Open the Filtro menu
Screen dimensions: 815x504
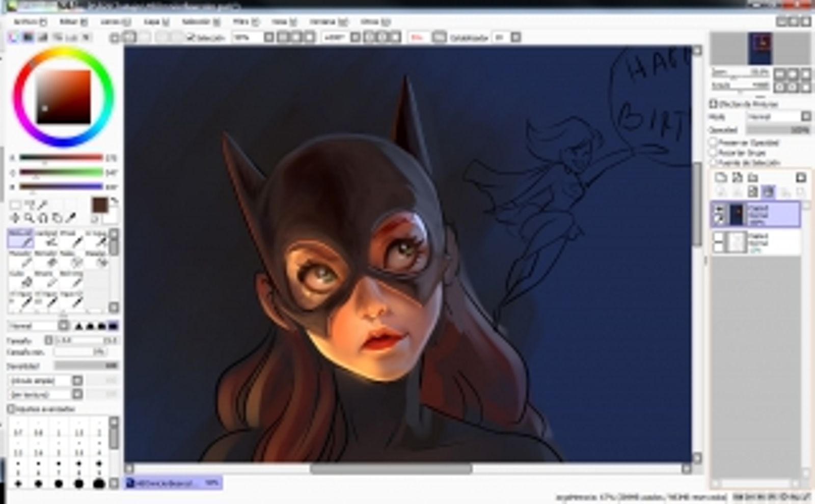pos(246,22)
